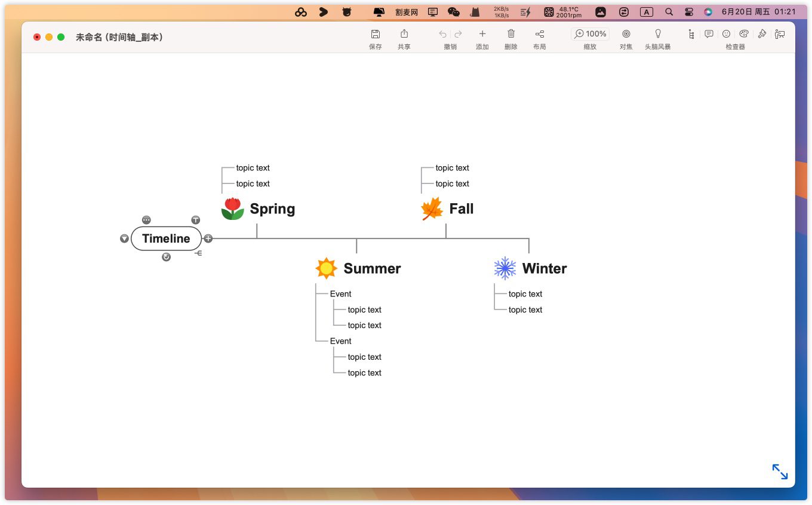Open Spotlight search in the menu bar
Screen dimensions: 812x505
click(669, 12)
